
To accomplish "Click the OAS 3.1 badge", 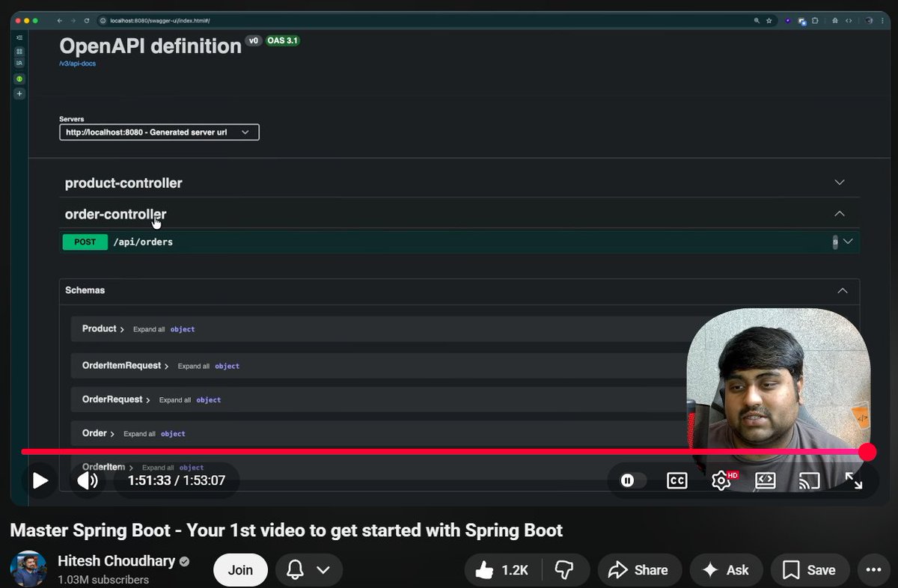I will [283, 40].
